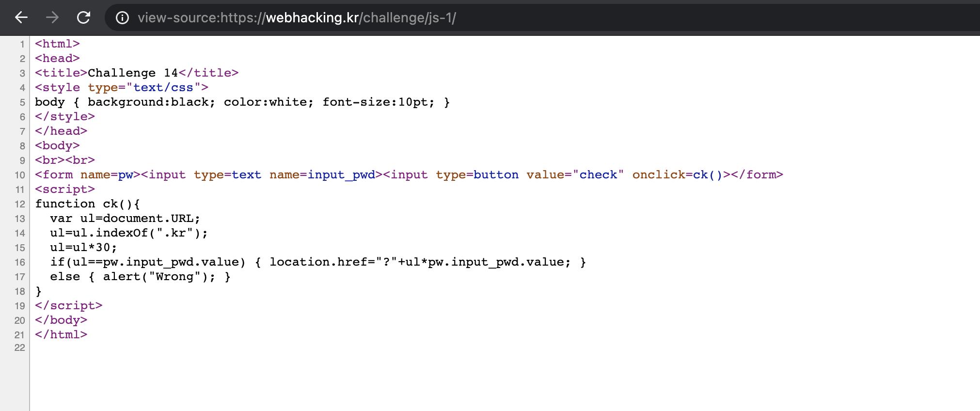Click the opening <script> tag on line 11
The height and width of the screenshot is (411, 980).
(65, 189)
